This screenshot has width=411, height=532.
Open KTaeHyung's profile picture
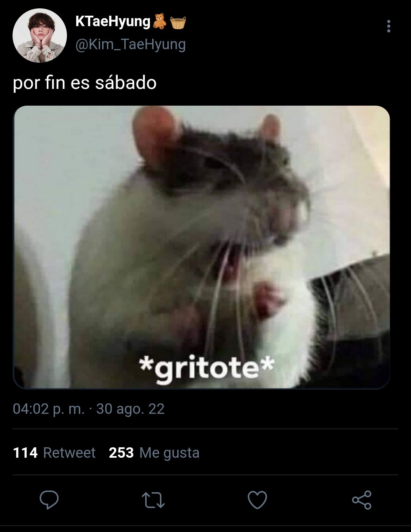(x=39, y=36)
